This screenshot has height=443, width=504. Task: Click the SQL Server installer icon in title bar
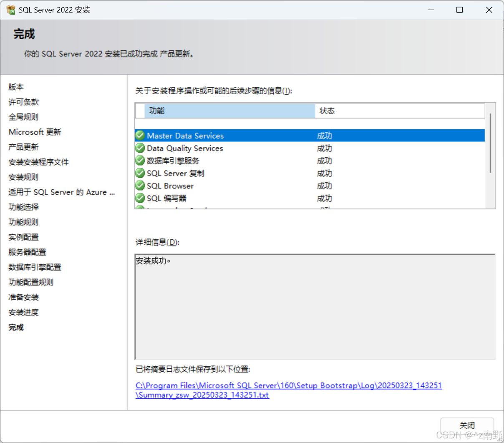pyautogui.click(x=10, y=9)
